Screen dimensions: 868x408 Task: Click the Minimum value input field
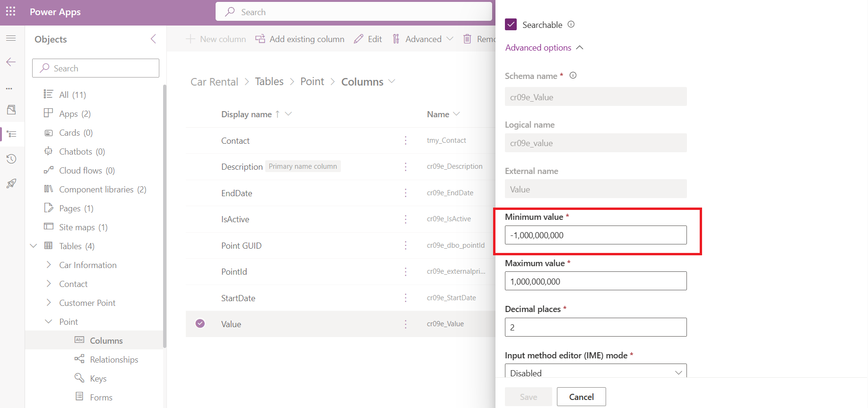(596, 235)
